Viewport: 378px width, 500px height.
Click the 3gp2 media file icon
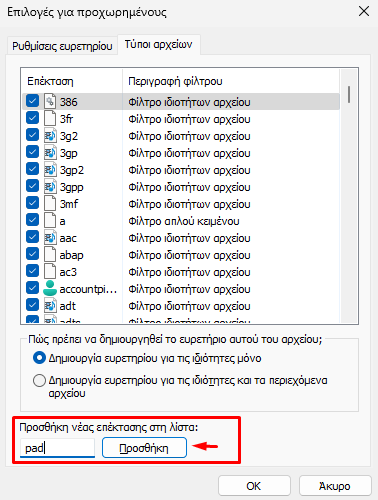click(50, 169)
